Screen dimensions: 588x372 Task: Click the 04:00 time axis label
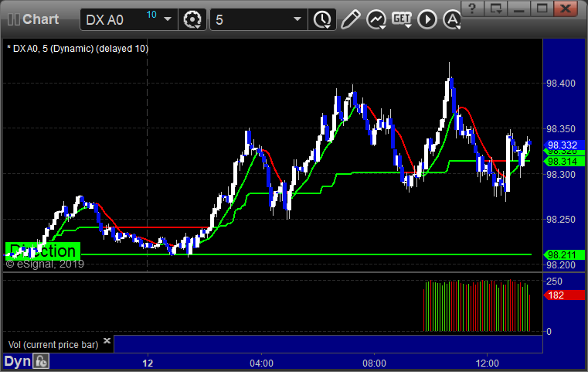click(262, 363)
